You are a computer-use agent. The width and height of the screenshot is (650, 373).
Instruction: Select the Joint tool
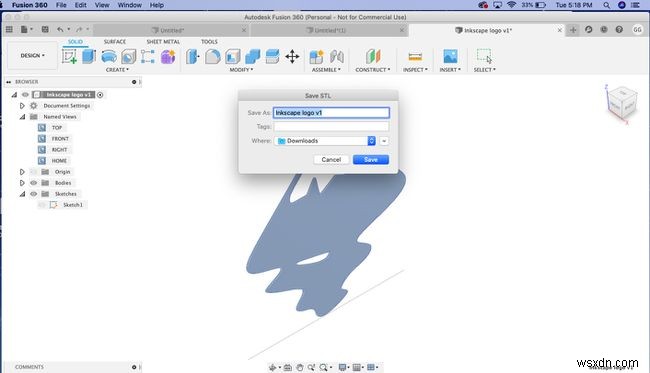(337, 57)
